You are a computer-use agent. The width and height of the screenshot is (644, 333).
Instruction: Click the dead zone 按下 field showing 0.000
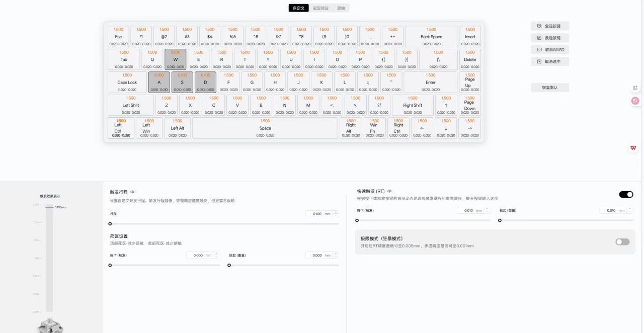pyautogui.click(x=200, y=256)
